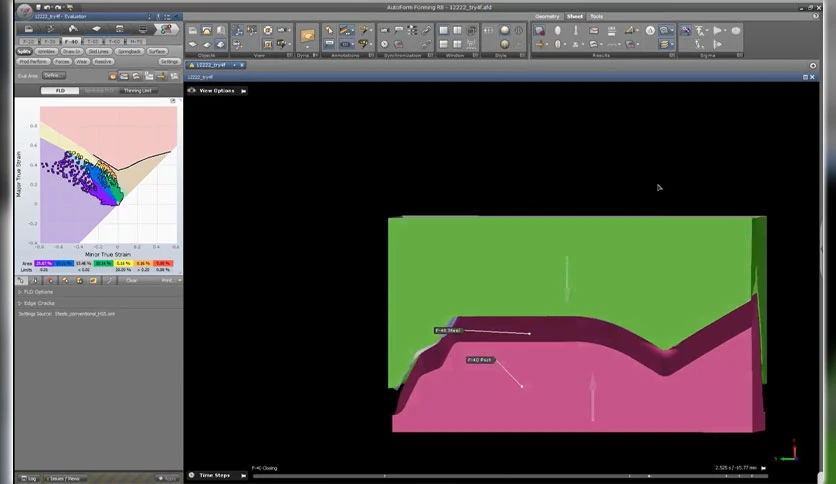This screenshot has width=836, height=484.
Task: Switch to the F-20 operation tab
Action: pyautogui.click(x=28, y=41)
